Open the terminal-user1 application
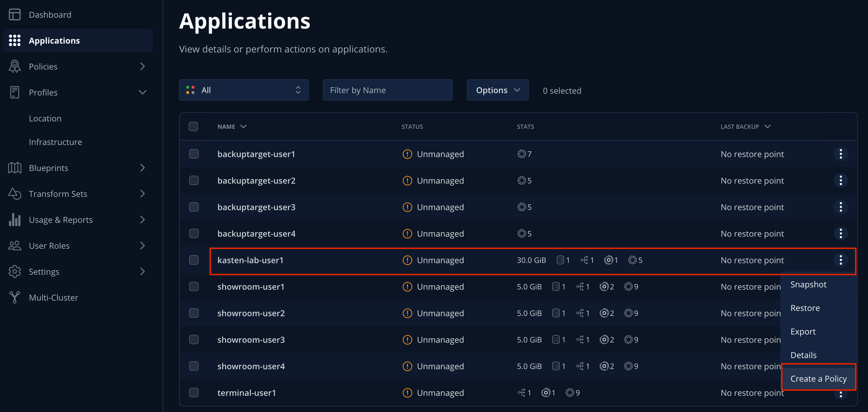 point(246,393)
